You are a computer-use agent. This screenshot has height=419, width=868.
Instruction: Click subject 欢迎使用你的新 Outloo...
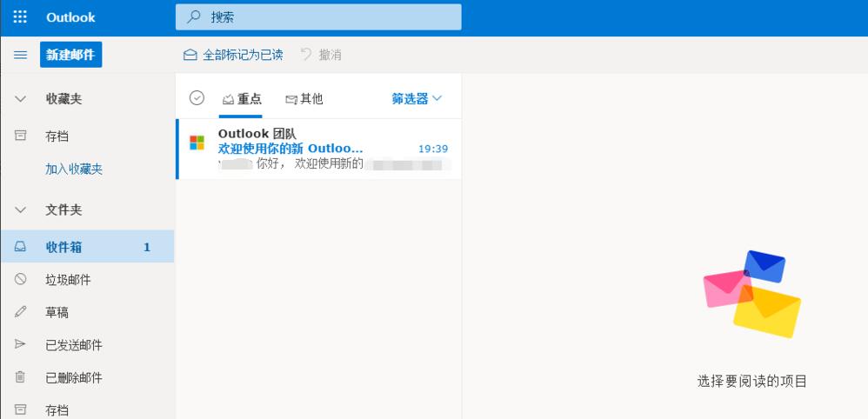click(x=290, y=149)
